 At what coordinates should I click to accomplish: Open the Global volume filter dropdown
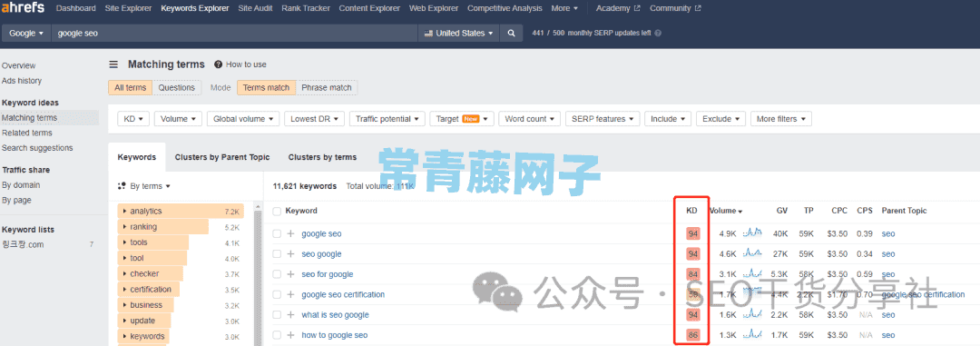[x=243, y=119]
